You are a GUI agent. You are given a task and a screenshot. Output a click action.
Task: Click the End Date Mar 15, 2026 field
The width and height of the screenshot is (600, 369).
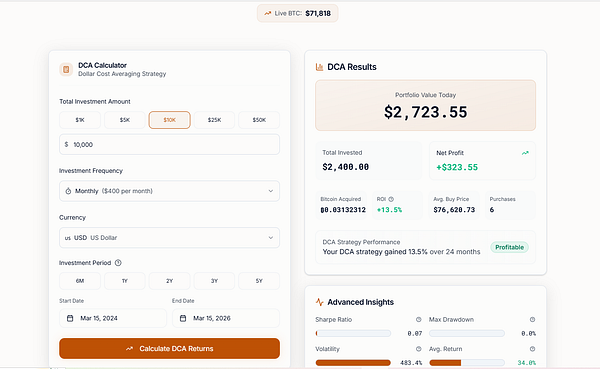[x=226, y=318]
